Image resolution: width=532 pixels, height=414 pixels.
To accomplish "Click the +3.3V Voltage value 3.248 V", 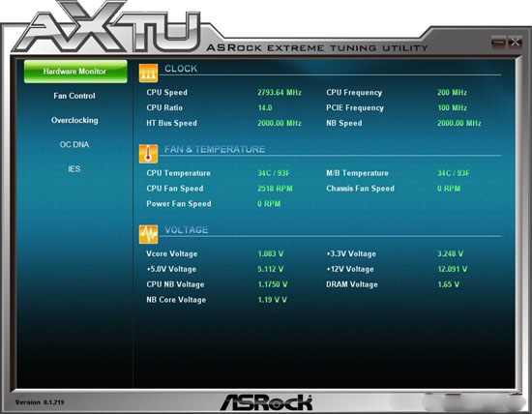I will click(450, 253).
